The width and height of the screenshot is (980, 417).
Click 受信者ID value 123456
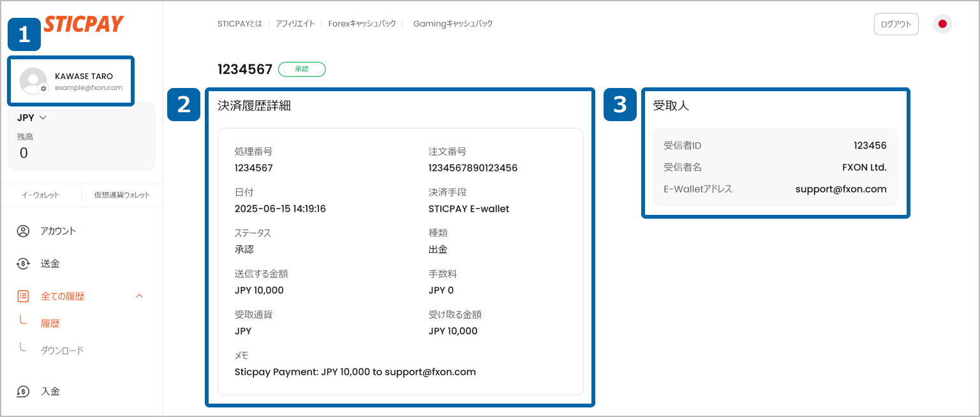[870, 145]
